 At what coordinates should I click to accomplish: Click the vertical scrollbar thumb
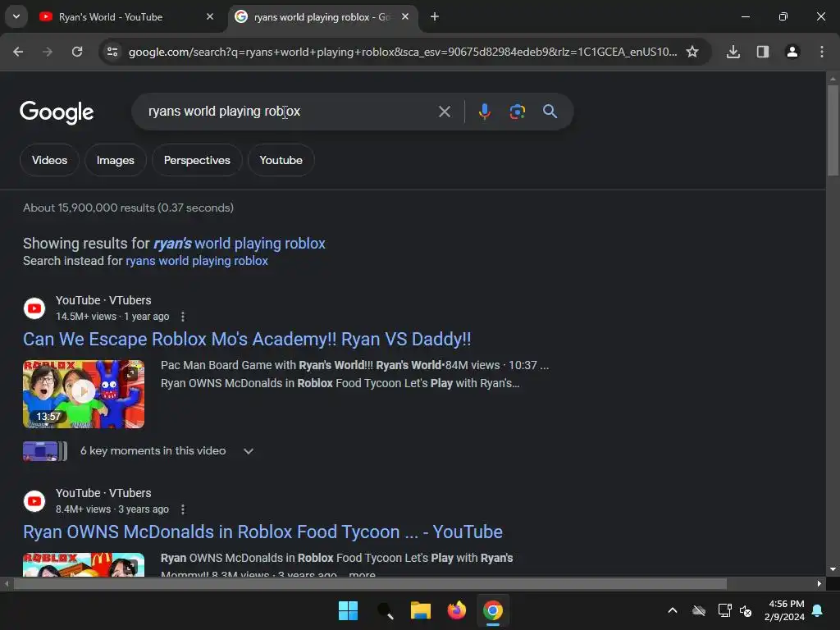point(833,130)
